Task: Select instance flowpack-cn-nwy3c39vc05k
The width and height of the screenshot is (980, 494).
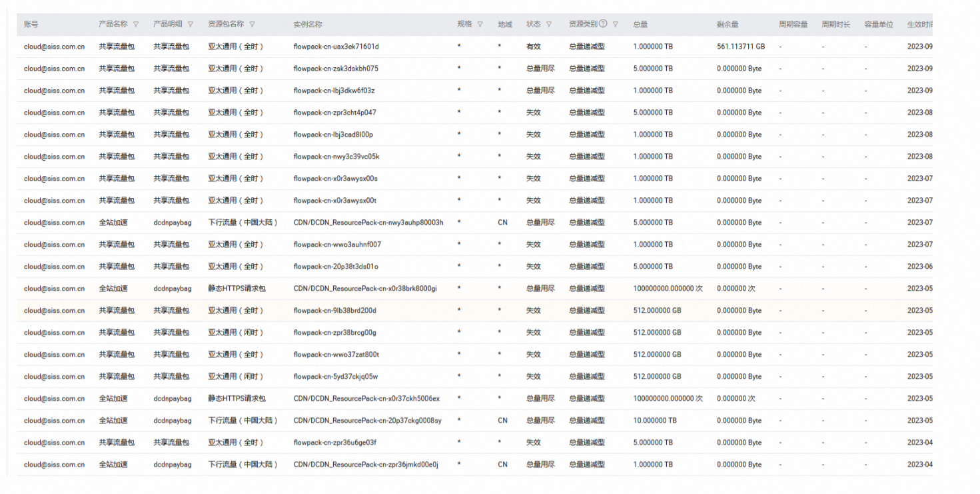Action: click(x=336, y=157)
